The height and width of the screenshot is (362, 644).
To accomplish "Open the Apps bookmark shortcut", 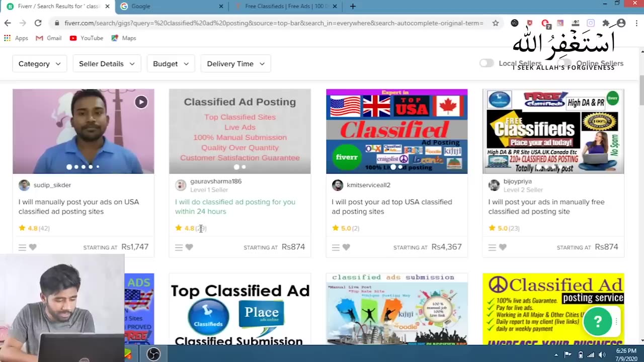I will 16,38.
